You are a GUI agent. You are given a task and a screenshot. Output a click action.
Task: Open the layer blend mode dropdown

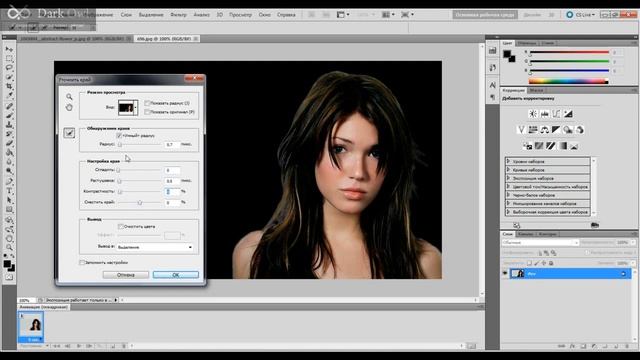pos(540,242)
